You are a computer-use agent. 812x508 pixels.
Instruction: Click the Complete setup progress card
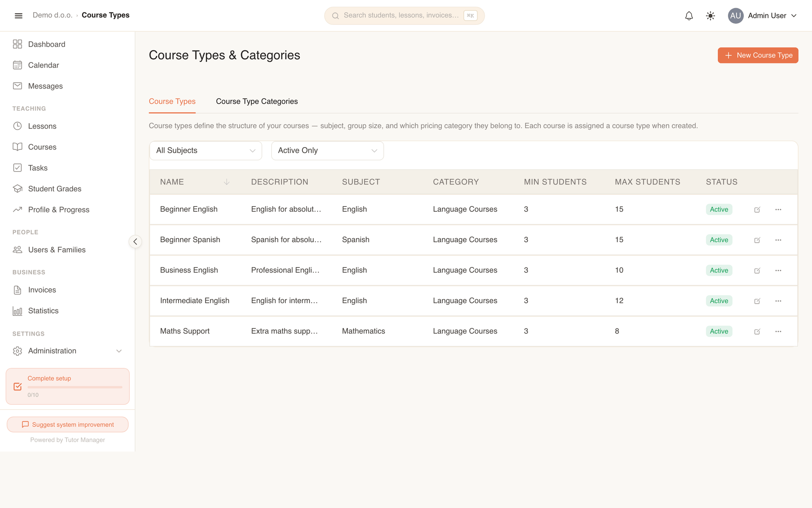coord(67,386)
